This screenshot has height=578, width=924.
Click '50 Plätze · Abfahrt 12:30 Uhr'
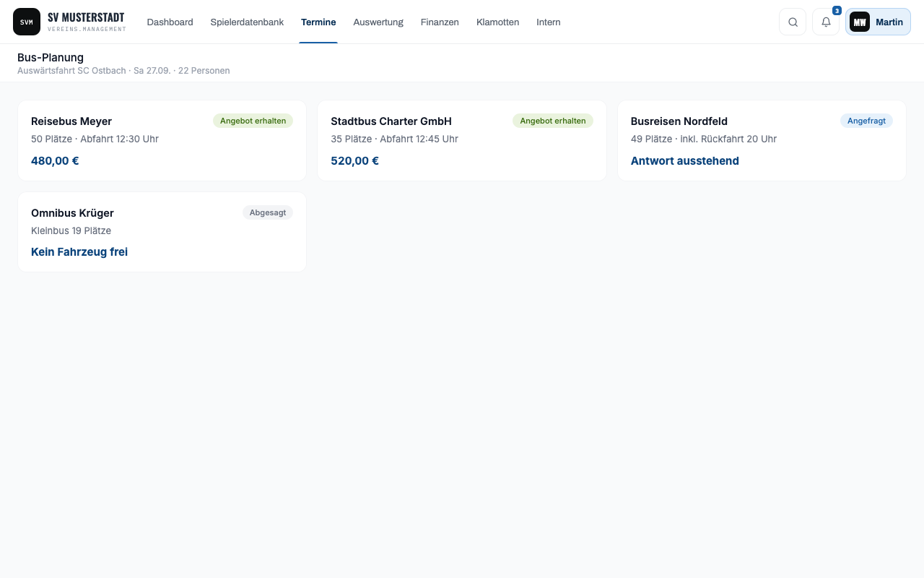point(95,139)
